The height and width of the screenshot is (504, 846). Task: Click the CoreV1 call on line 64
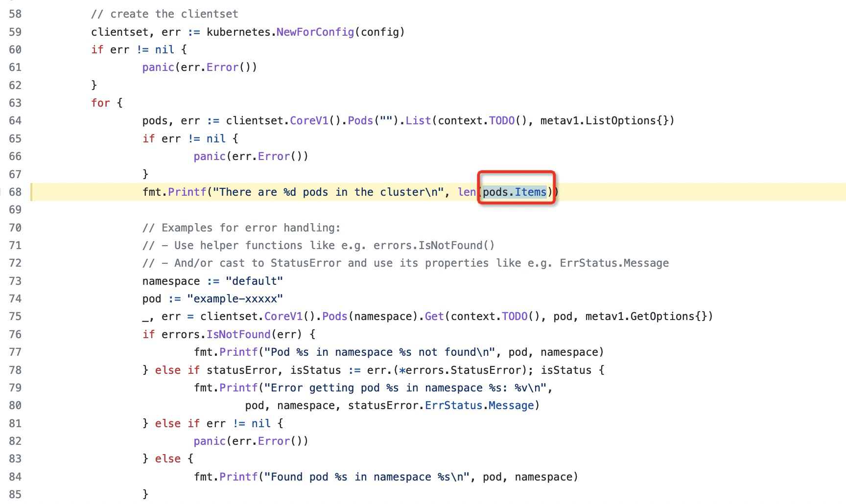coord(309,120)
